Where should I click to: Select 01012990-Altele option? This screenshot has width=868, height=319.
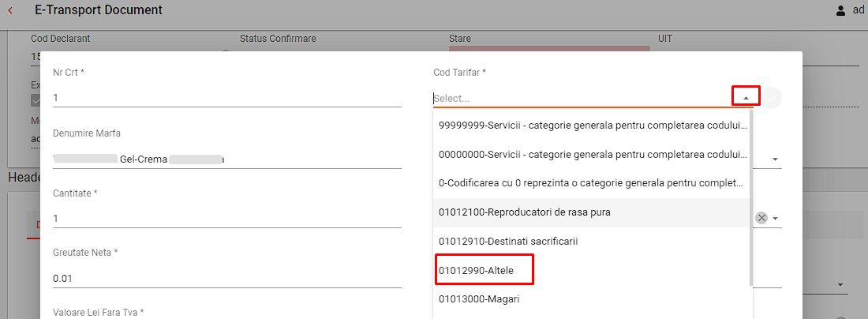click(x=593, y=271)
